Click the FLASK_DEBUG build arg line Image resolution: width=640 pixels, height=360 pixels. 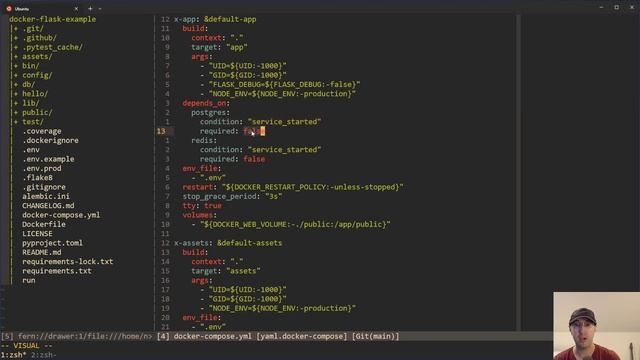click(x=280, y=84)
